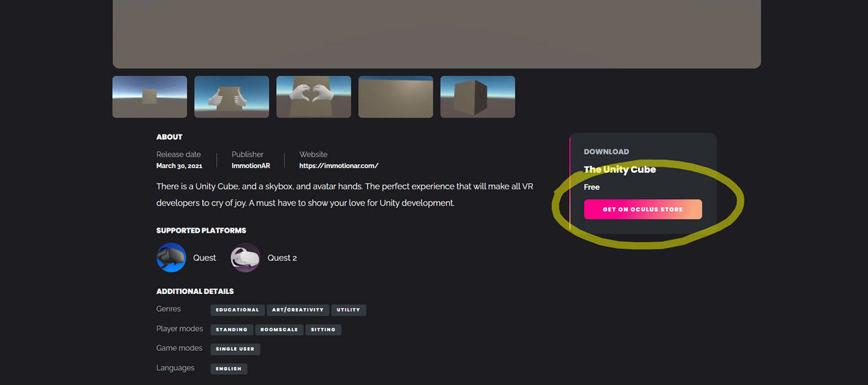Click the Download heading in side card
Screen dimensions: 868x385
[606, 152]
